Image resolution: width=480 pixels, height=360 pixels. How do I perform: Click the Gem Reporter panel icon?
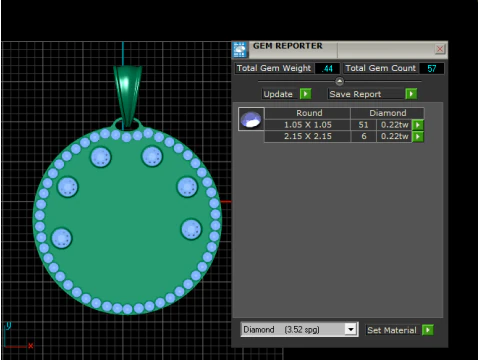pyautogui.click(x=240, y=50)
